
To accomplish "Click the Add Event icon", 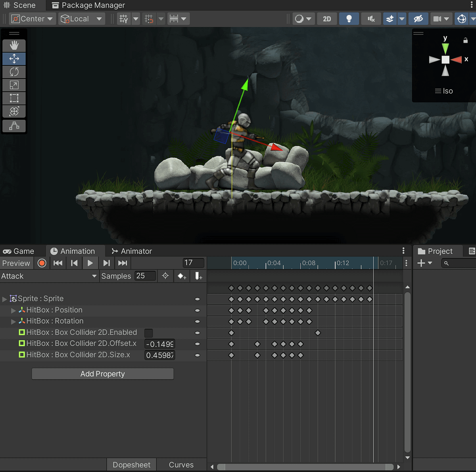I will [197, 276].
